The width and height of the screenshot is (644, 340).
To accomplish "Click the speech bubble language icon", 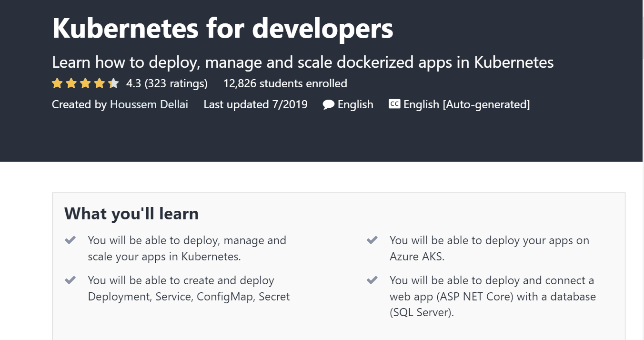I will click(328, 104).
